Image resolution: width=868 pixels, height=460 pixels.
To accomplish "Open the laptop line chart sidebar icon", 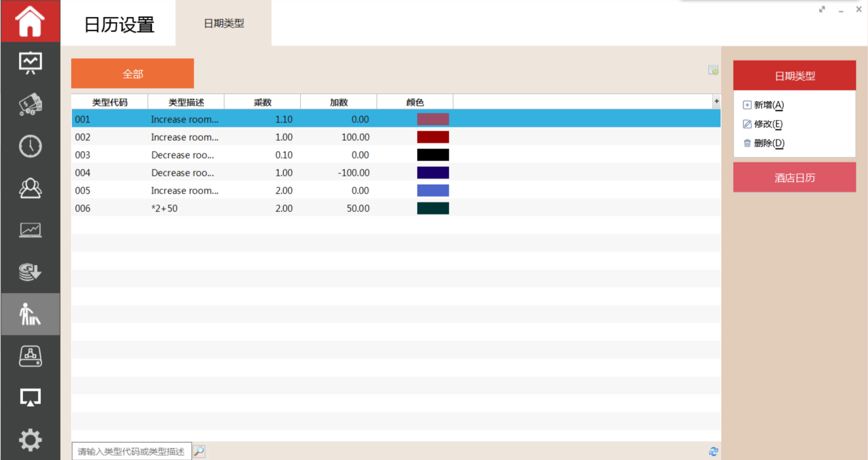I will point(30,230).
